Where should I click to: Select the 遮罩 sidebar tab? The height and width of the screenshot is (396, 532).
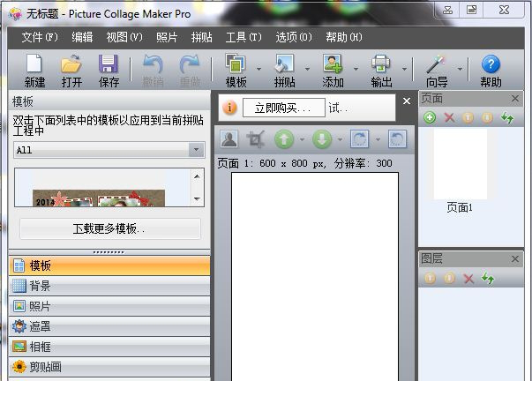click(x=109, y=326)
